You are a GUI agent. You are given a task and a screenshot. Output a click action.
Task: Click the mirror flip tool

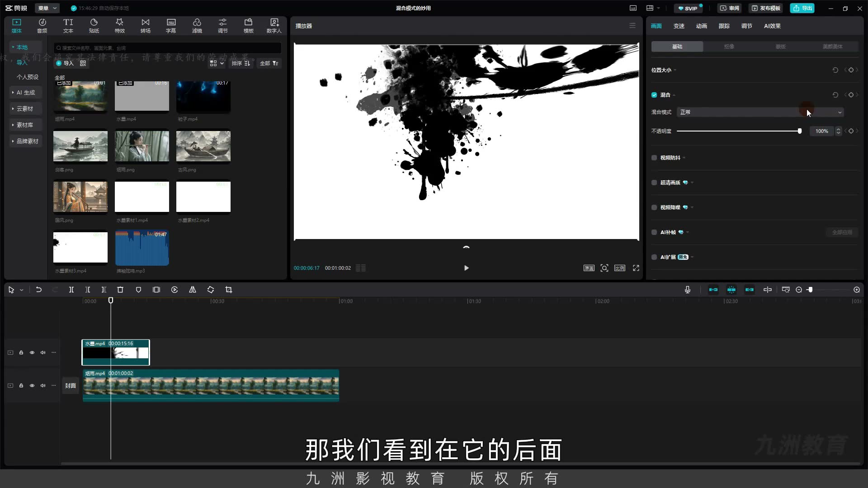pyautogui.click(x=193, y=290)
